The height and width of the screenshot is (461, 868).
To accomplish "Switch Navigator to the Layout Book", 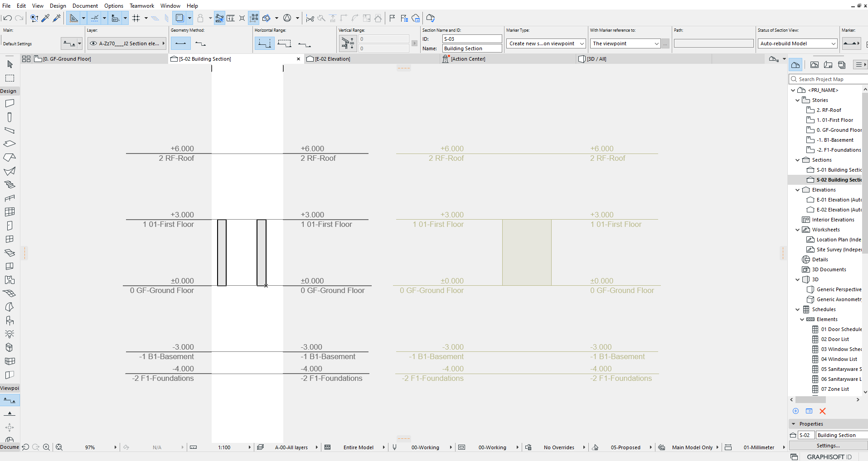I will click(828, 64).
